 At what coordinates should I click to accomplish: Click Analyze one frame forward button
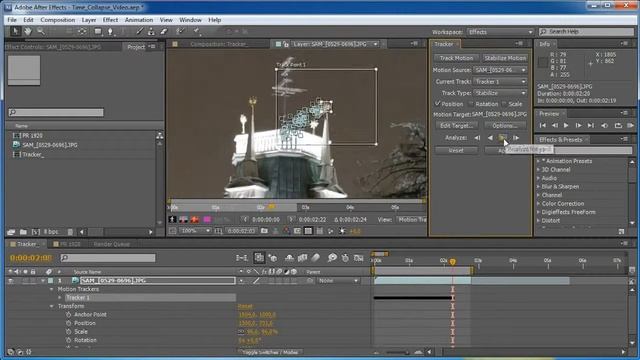(x=516, y=138)
